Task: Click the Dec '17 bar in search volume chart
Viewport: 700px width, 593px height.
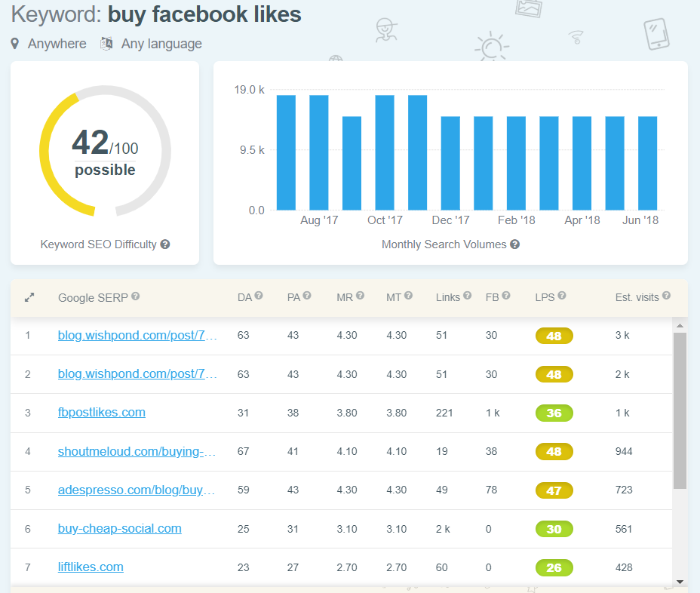Action: (450, 163)
